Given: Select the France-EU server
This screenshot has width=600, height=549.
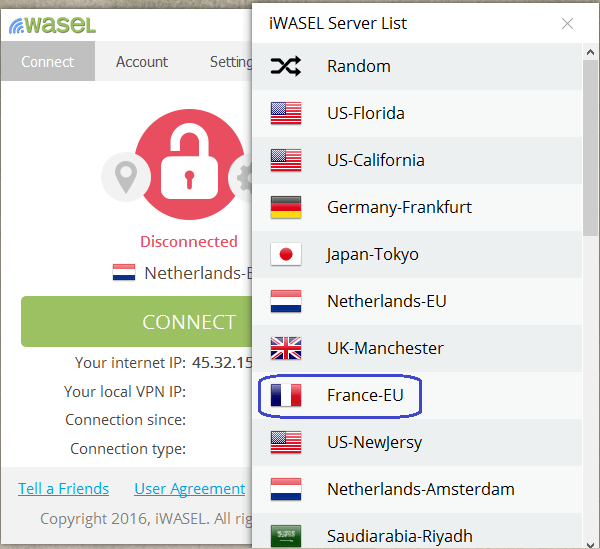Looking at the screenshot, I should tap(417, 395).
